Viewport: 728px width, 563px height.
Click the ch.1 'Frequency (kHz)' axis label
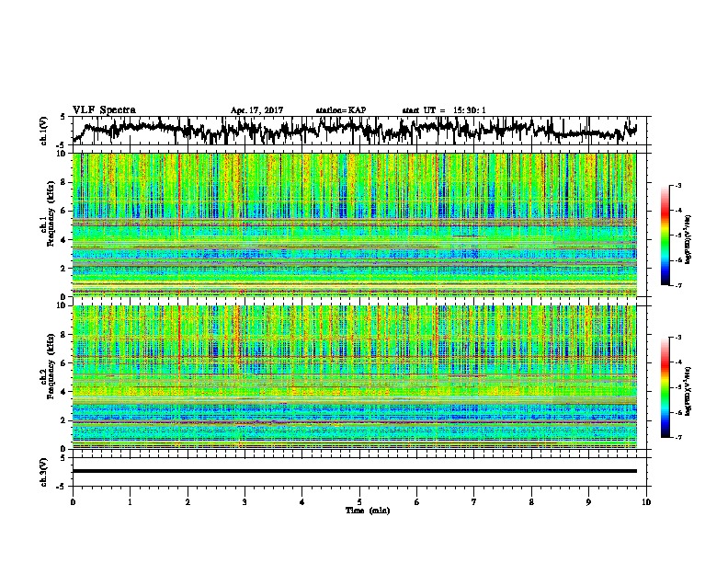(51, 213)
